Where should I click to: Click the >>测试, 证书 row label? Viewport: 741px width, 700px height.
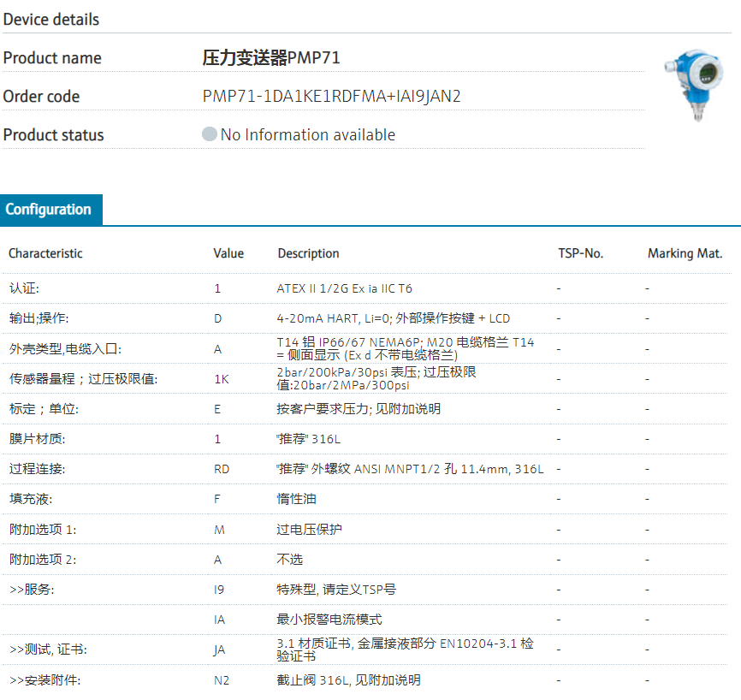48,650
